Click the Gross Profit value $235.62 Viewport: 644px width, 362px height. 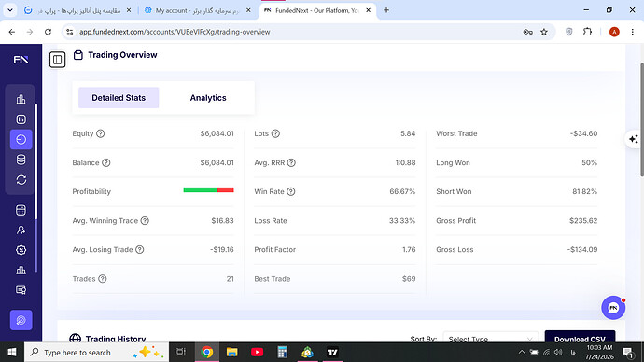click(x=583, y=221)
